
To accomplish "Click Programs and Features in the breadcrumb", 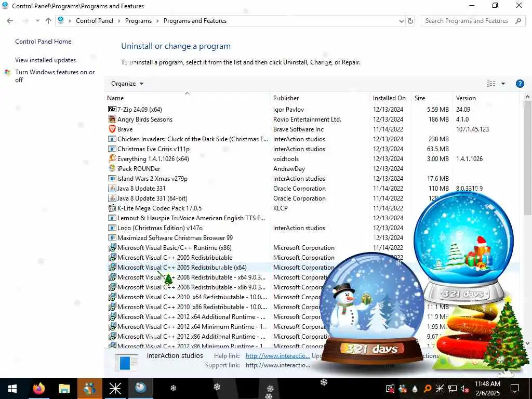I will [195, 21].
